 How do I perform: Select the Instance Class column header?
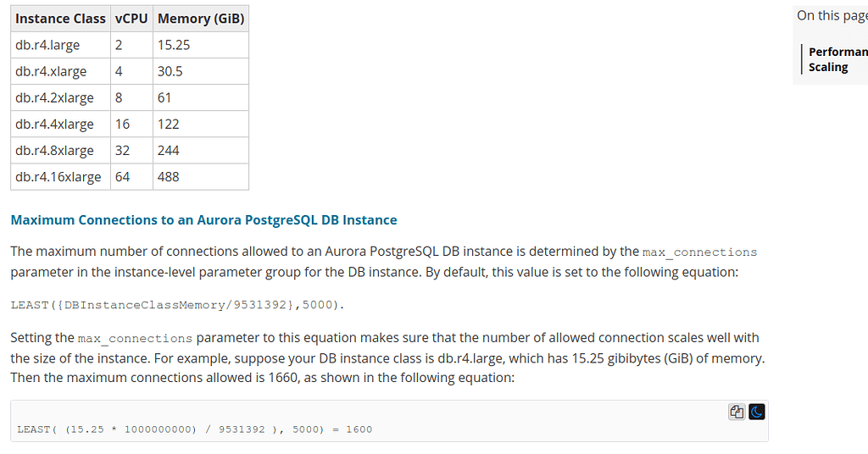[61, 19]
